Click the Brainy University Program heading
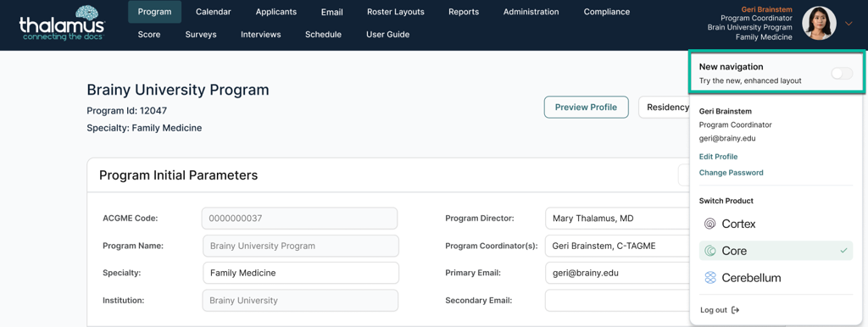868x327 pixels. [178, 90]
